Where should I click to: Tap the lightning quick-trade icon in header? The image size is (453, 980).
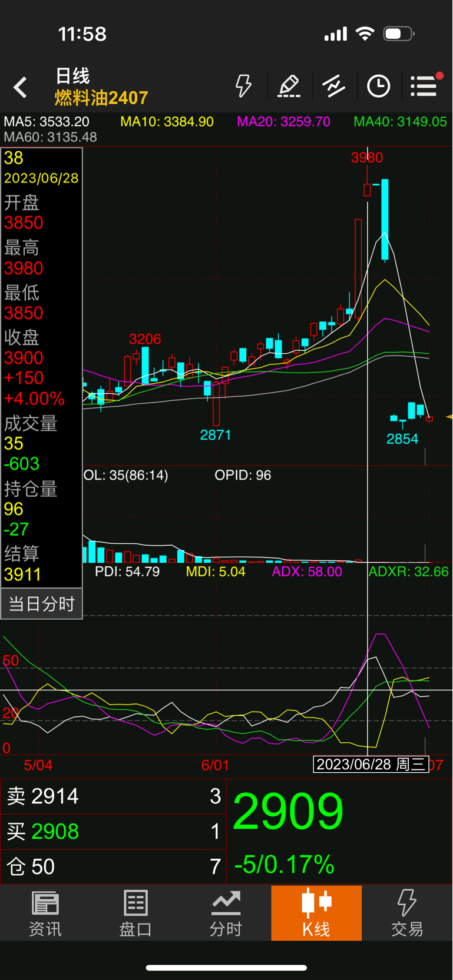coord(243,86)
